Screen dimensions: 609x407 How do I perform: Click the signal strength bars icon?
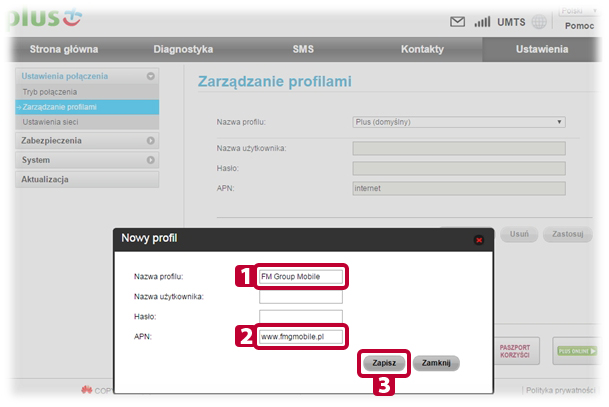[482, 22]
